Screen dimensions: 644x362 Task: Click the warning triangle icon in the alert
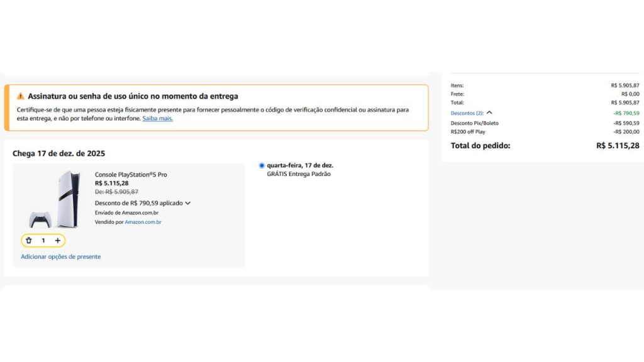(21, 96)
